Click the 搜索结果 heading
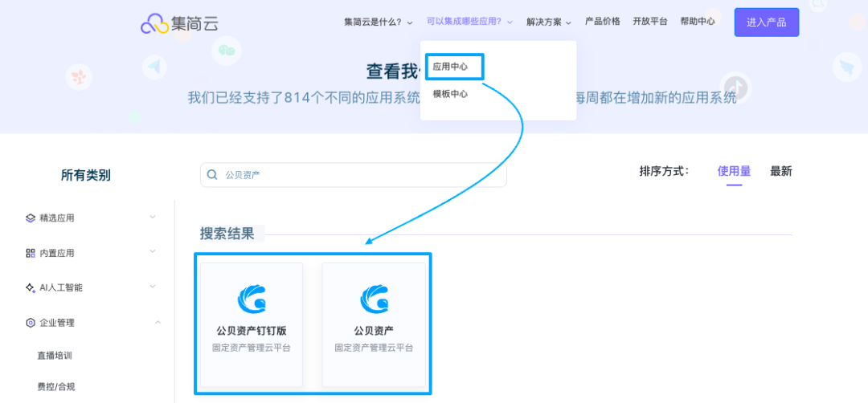The height and width of the screenshot is (403, 868). point(227,234)
